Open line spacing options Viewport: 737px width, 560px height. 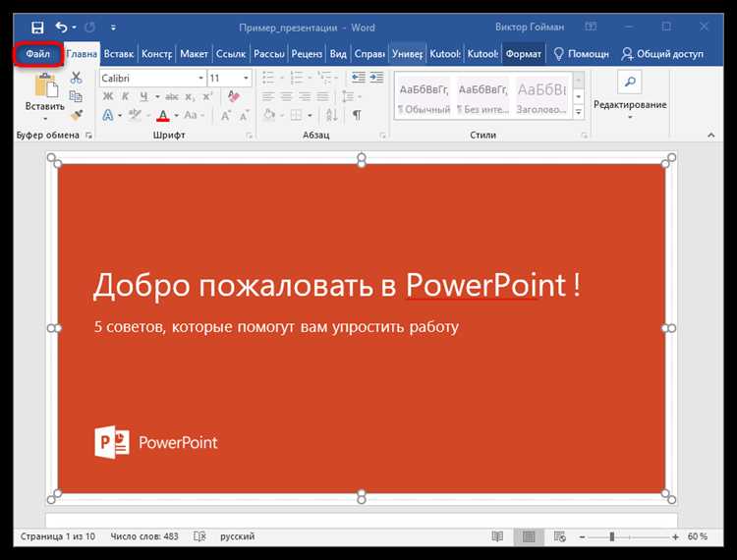[348, 97]
